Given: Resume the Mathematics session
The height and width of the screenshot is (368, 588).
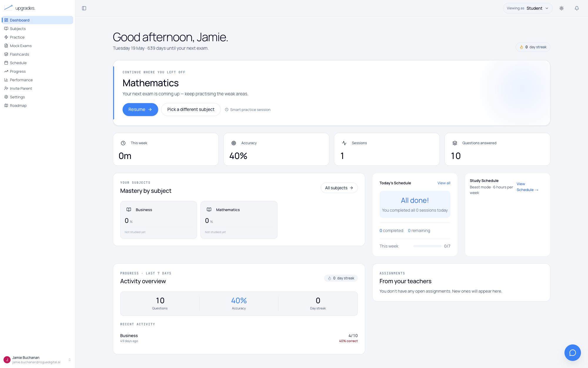Looking at the screenshot, I should click(x=140, y=110).
